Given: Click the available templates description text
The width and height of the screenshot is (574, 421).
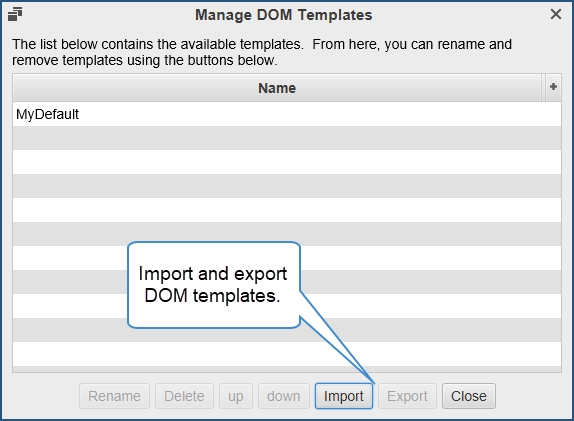Looking at the screenshot, I should (262, 52).
